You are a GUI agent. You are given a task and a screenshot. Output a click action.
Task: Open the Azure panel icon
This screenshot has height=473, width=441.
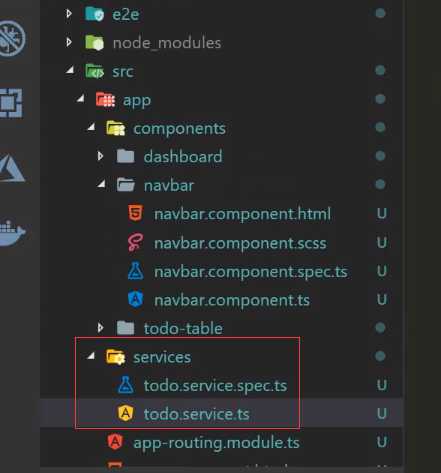pos(12,168)
